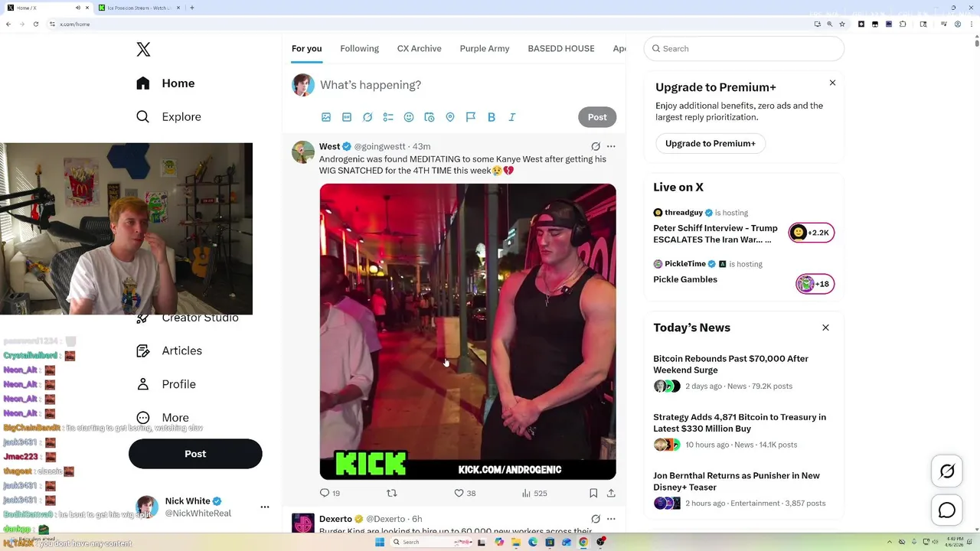This screenshot has width=980, height=551.
Task: Dismiss the Upgrade to Premium+ card
Action: [x=832, y=83]
